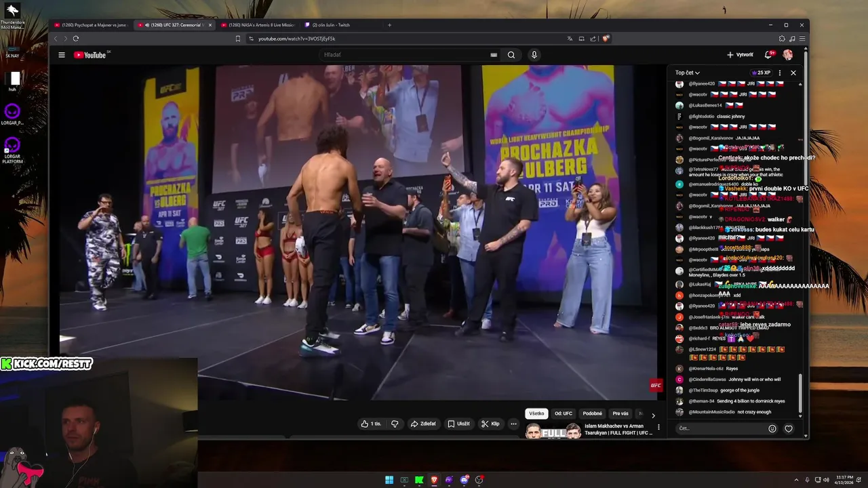Open YouTube notifications bell

tap(768, 55)
